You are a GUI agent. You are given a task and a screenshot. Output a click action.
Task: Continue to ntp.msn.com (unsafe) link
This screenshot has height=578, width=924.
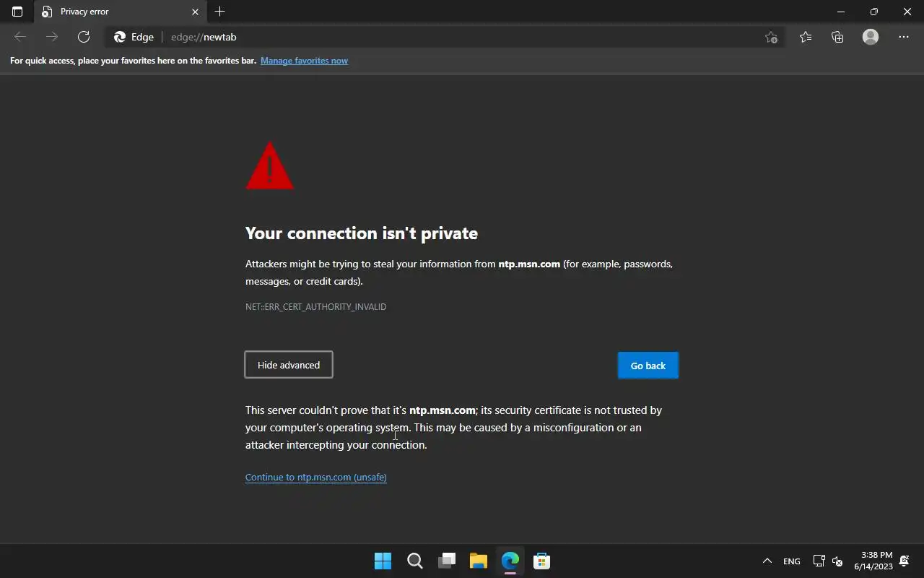point(316,477)
